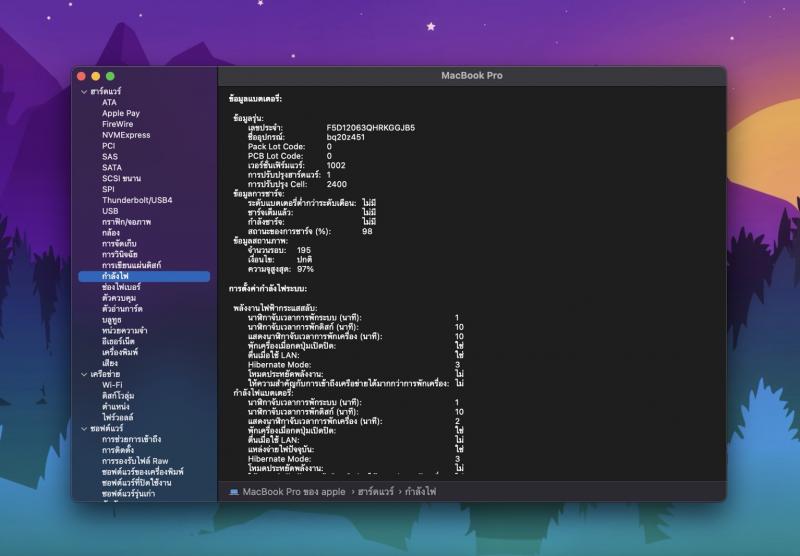Viewport: 800px width, 556px height.
Task: Click the MacBook Pro laptop icon in path bar
Action: tap(234, 492)
